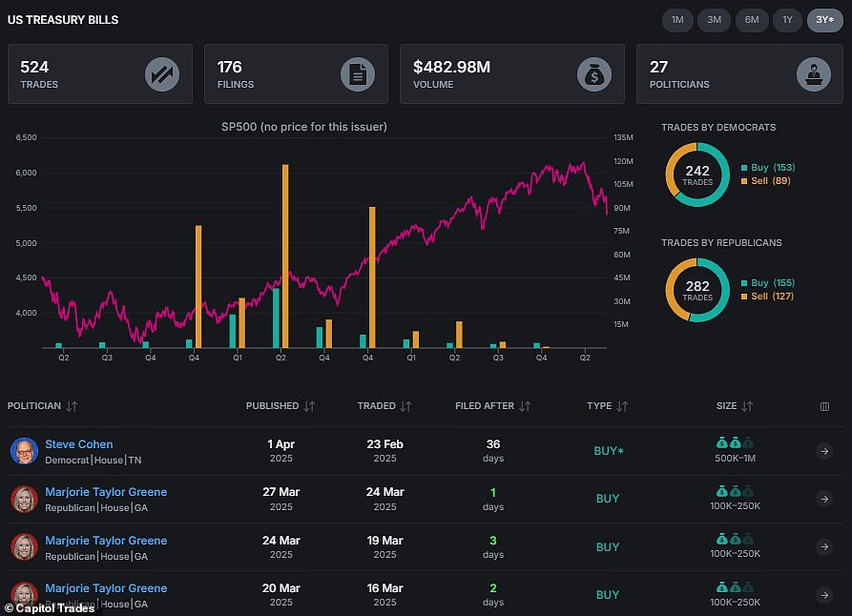Click the trades arrows icon in 524 card

(x=162, y=73)
